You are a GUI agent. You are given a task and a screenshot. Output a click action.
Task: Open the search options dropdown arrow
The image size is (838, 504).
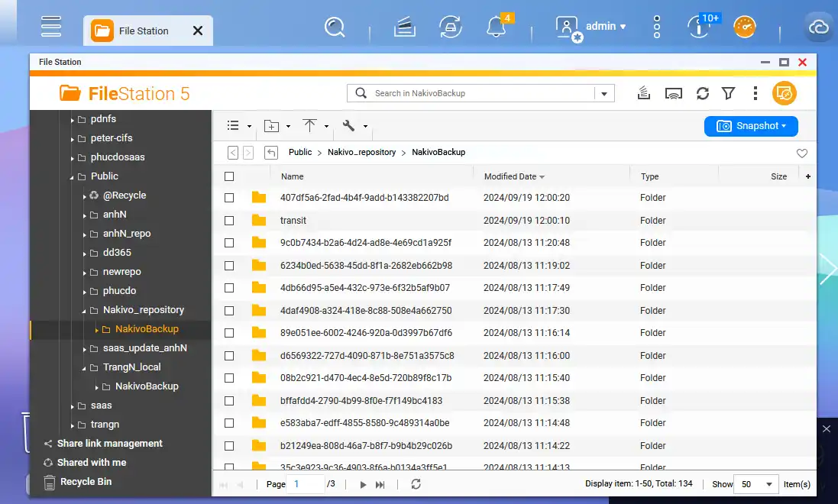coord(604,93)
